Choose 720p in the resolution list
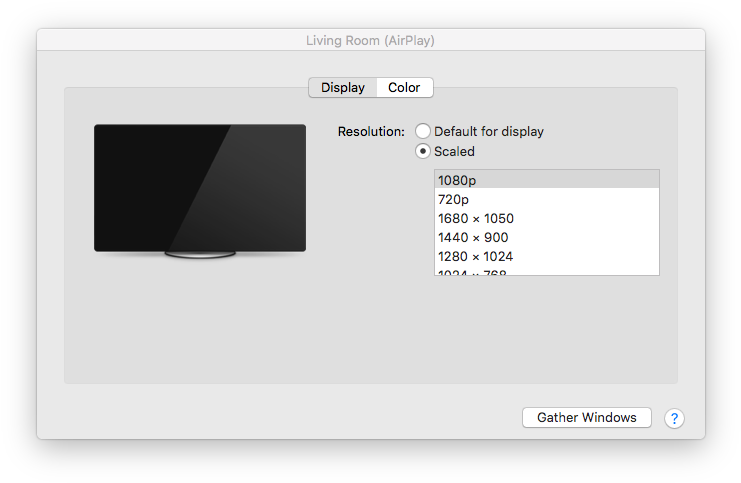Screen dimensions: 741x483 pyautogui.click(x=546, y=199)
